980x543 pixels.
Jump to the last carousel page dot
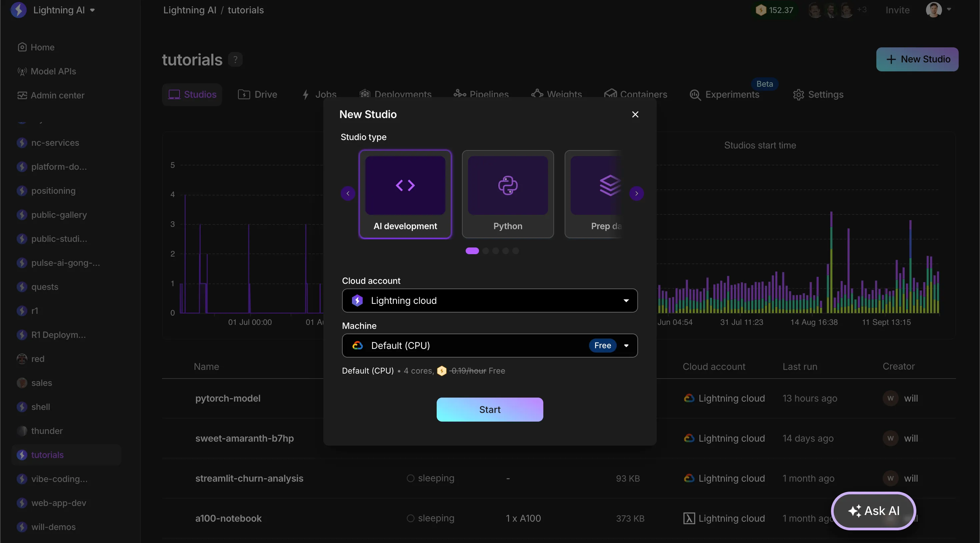pyautogui.click(x=515, y=250)
